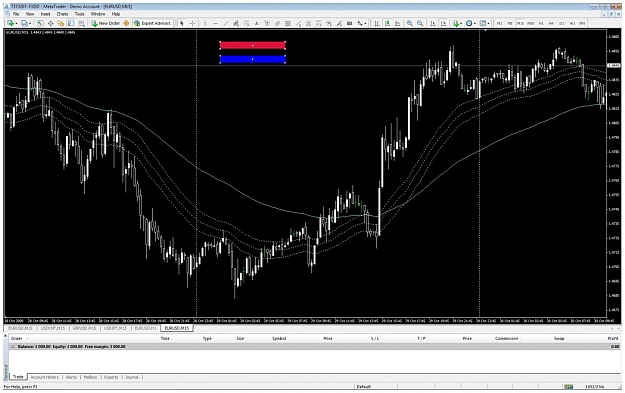Toggle the Navigator panel icon

coord(60,23)
